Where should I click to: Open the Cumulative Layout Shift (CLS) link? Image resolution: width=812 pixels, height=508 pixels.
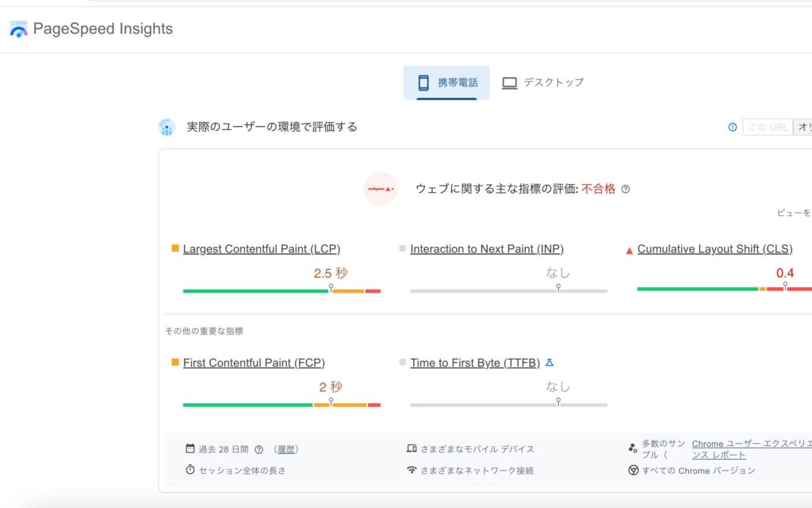coord(714,248)
